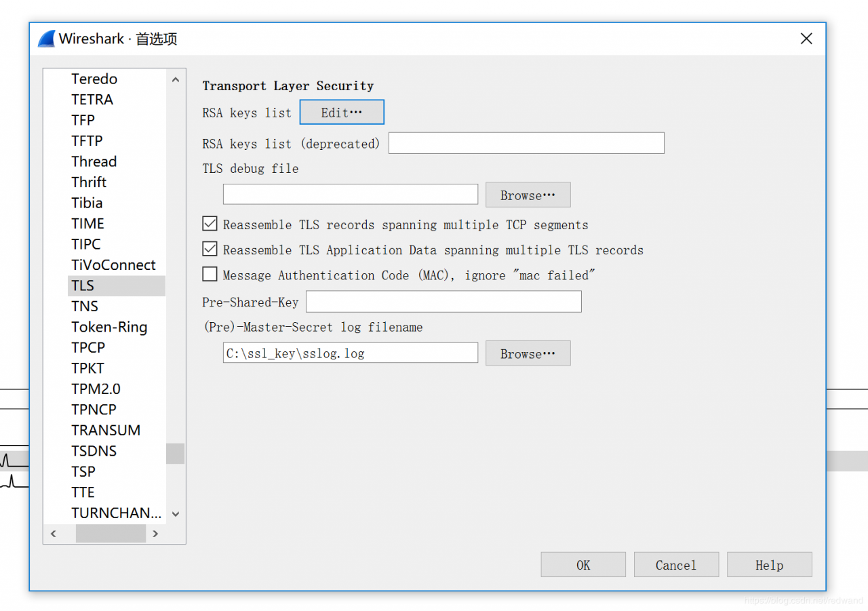Close the Wireshark preferences dialog
868x611 pixels.
point(806,39)
